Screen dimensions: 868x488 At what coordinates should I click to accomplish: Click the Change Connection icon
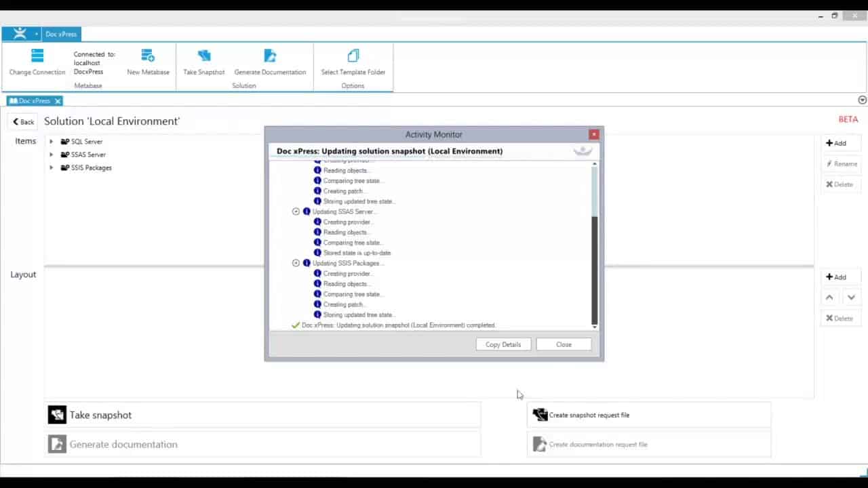click(x=37, y=56)
